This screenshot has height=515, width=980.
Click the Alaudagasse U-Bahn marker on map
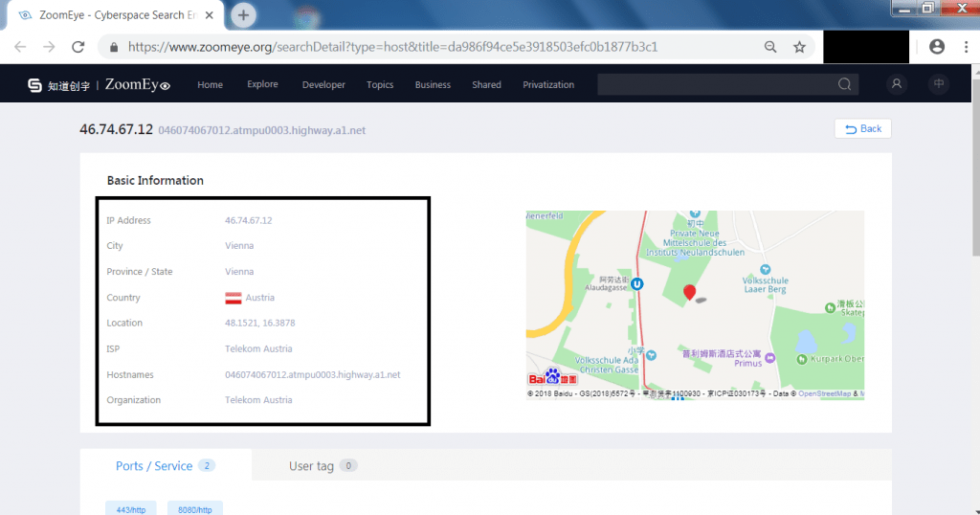coord(636,283)
